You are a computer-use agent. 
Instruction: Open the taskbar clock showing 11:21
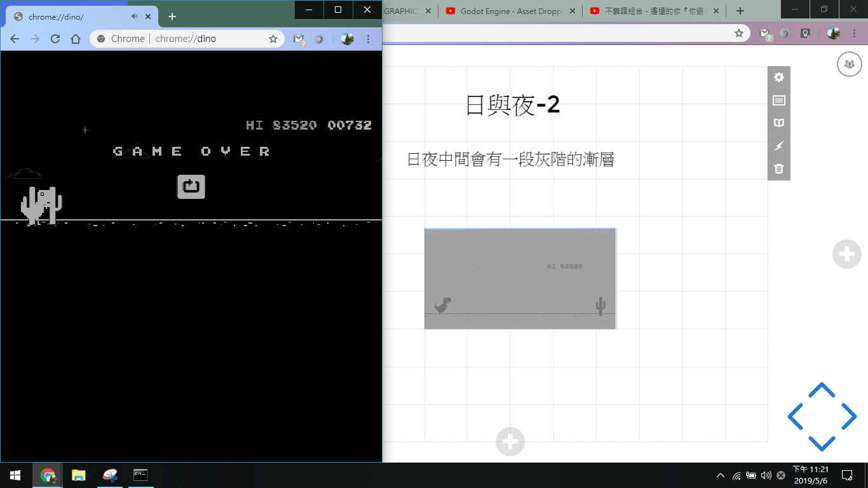pyautogui.click(x=810, y=475)
